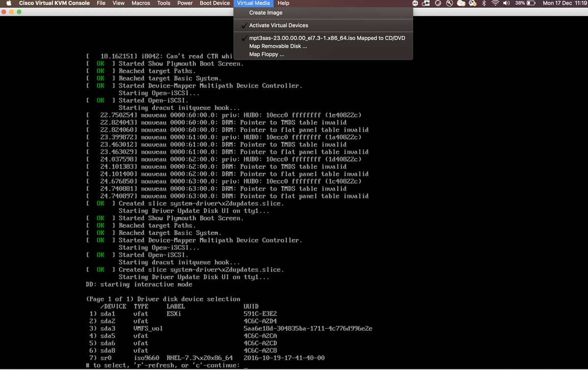
Task: Open the Macros menu
Action: coord(141,3)
